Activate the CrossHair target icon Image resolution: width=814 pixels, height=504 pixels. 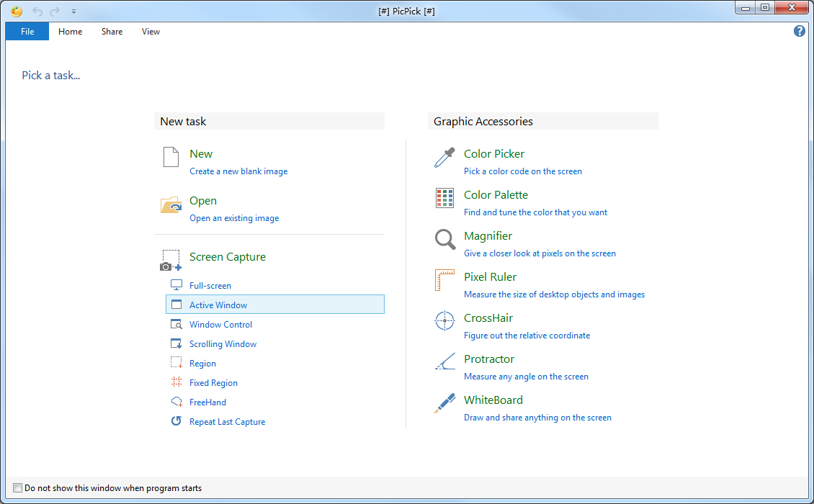point(444,321)
